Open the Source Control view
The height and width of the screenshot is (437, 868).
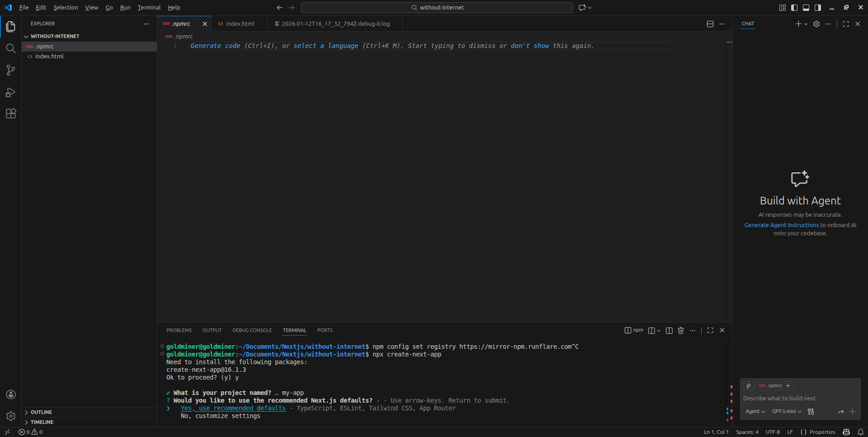coord(10,70)
